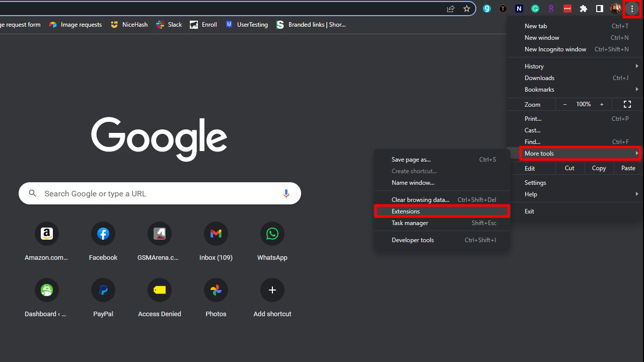
Task: Click Cut in the Edit row
Action: point(569,168)
